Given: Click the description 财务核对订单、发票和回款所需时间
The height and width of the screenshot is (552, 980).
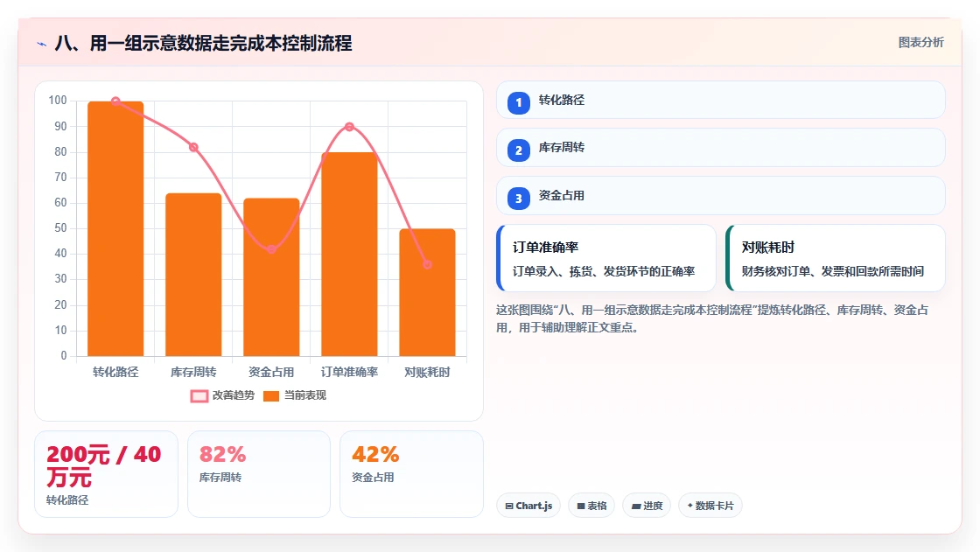Looking at the screenshot, I should pyautogui.click(x=833, y=271).
